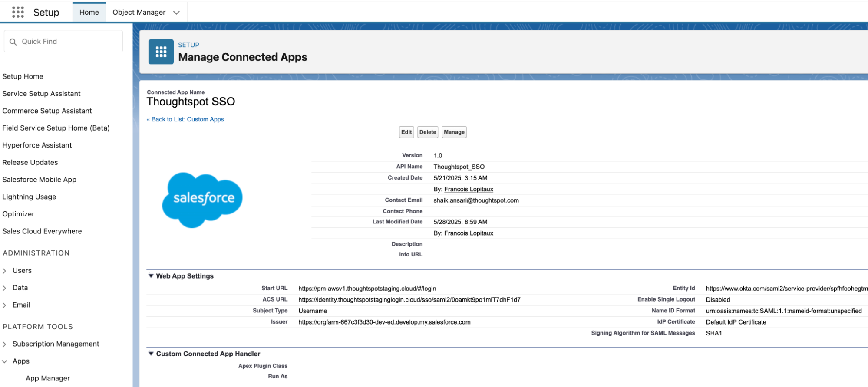
Task: Switch to the Home tab
Action: click(x=89, y=13)
